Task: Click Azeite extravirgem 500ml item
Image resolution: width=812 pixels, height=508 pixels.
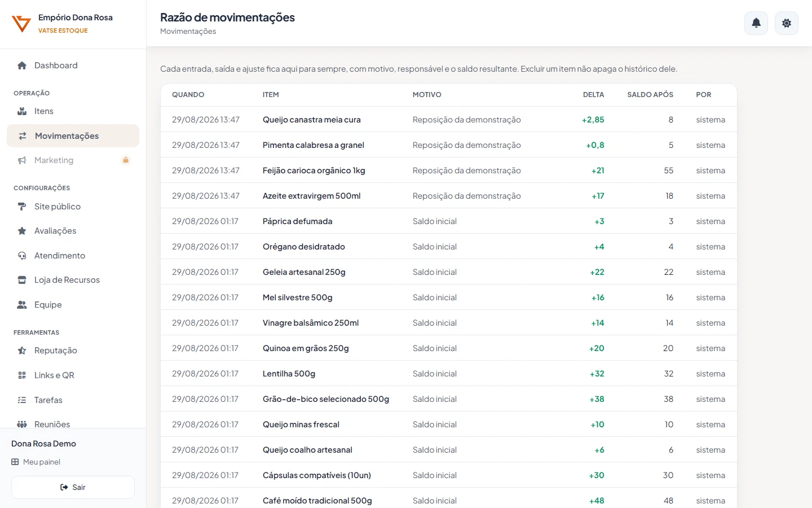Action: click(x=312, y=196)
